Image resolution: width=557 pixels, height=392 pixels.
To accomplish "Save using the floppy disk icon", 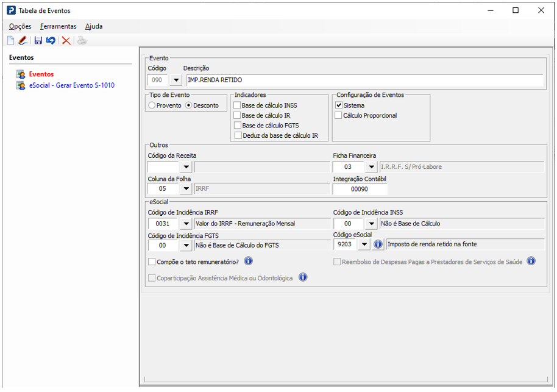I will (x=38, y=41).
